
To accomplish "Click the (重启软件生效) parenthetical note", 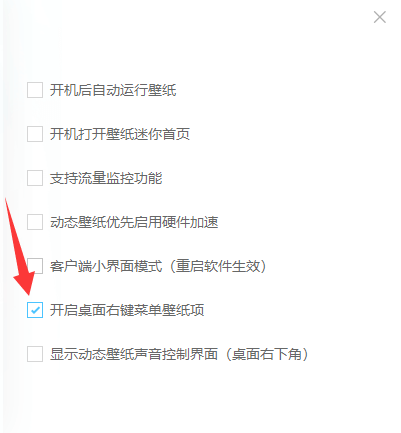I will [218, 266].
